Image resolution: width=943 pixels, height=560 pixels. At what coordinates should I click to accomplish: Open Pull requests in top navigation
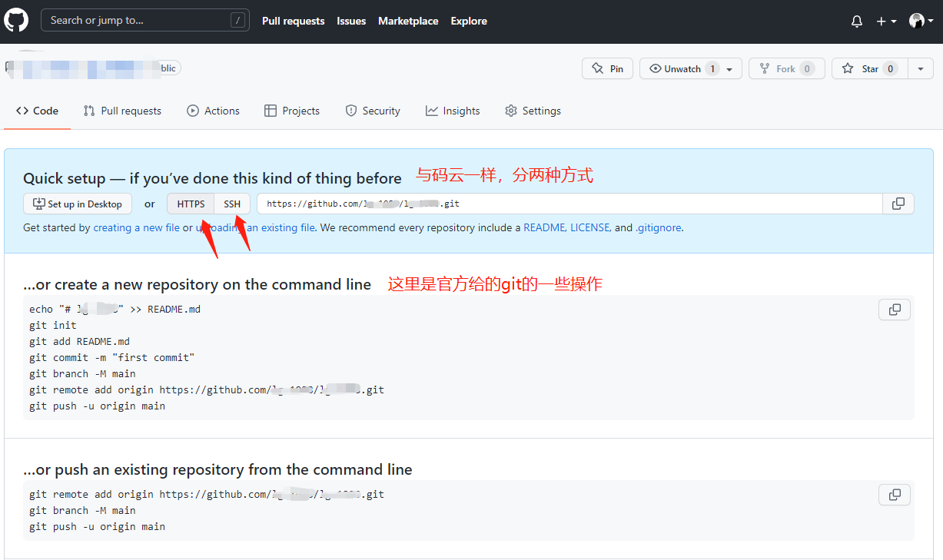coord(293,22)
